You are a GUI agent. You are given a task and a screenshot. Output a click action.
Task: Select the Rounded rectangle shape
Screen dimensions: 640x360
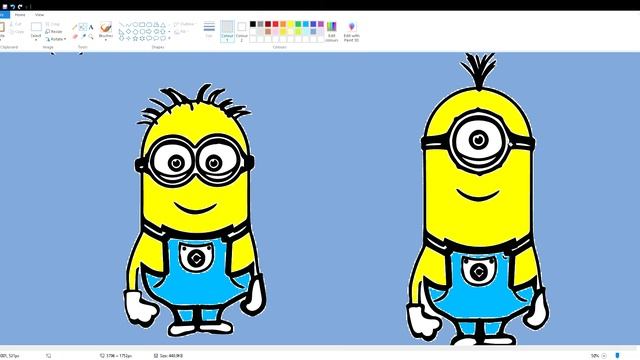coord(149,25)
